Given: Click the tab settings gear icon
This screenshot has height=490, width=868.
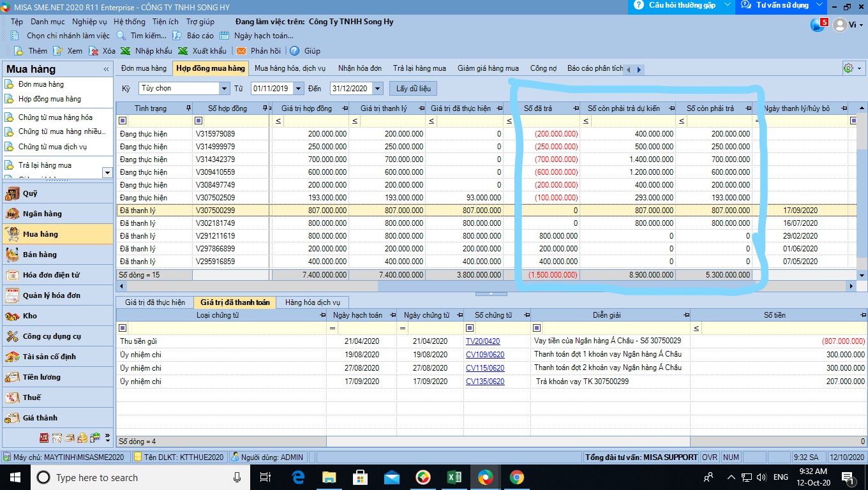Looking at the screenshot, I should (x=848, y=68).
